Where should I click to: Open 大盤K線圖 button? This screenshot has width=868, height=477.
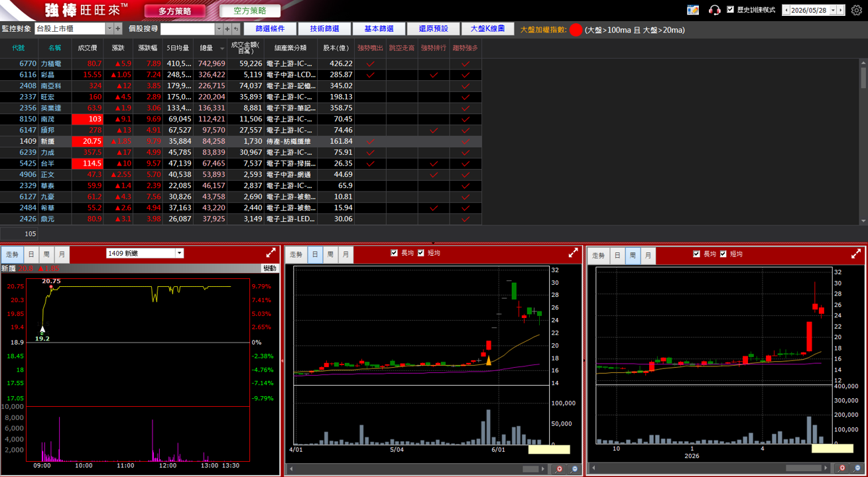coord(487,28)
